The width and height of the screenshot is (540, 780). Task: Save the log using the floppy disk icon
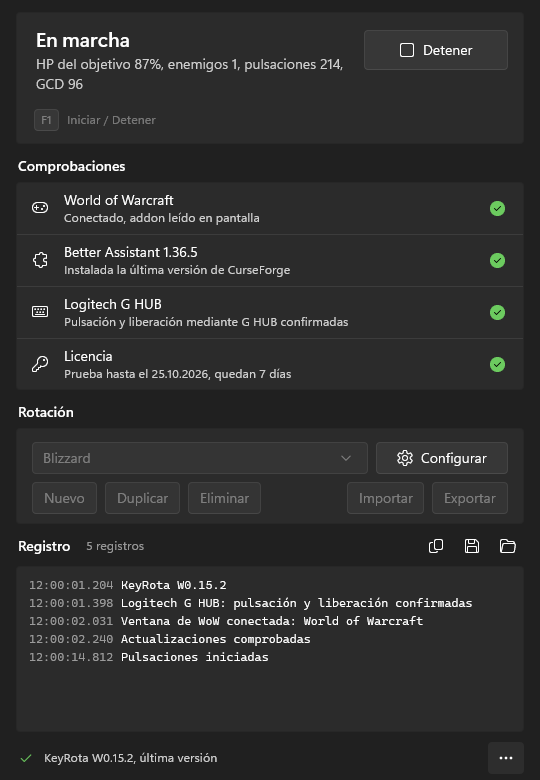(x=471, y=546)
